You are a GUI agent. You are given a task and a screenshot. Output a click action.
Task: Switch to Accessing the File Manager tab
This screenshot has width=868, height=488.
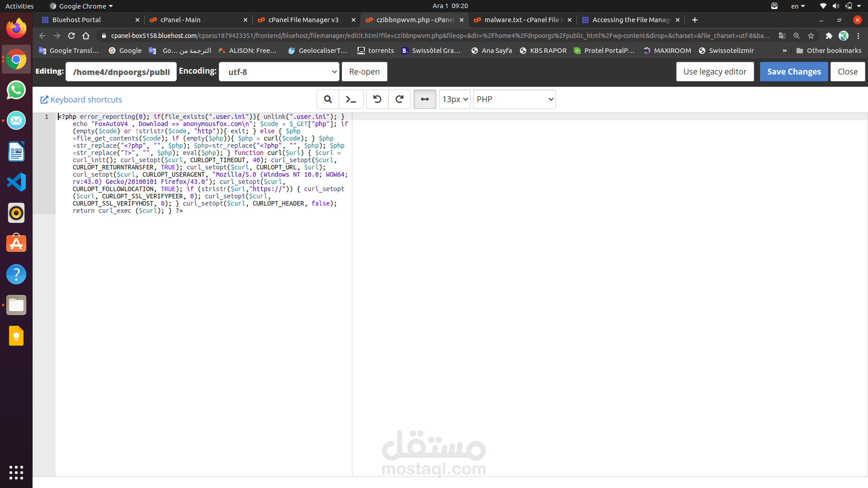628,20
